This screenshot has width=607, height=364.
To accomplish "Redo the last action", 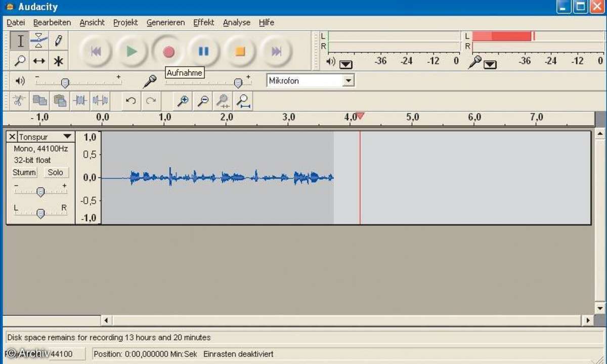I will (151, 101).
